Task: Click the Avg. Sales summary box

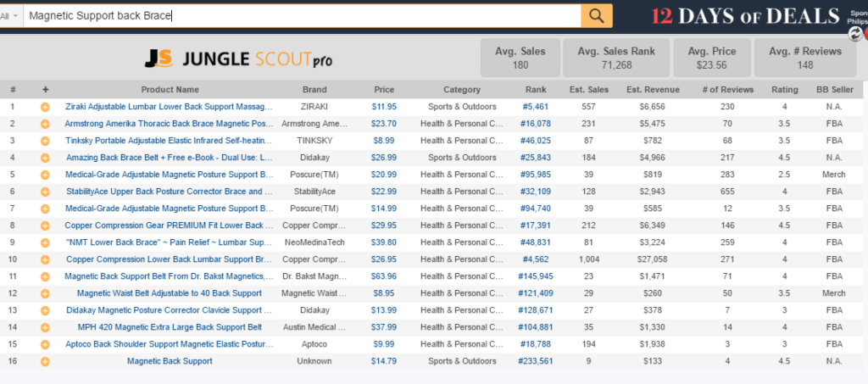Action: point(520,58)
